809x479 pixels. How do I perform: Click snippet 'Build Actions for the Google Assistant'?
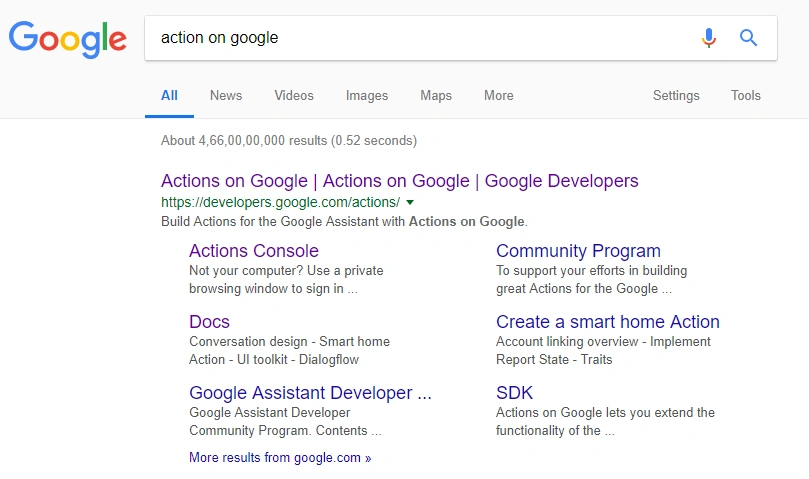pyautogui.click(x=270, y=222)
